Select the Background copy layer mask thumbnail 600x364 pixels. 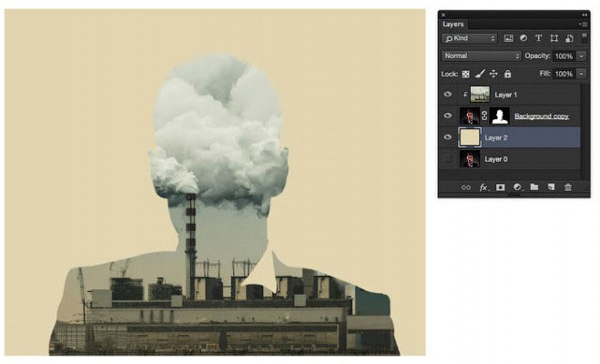click(500, 116)
